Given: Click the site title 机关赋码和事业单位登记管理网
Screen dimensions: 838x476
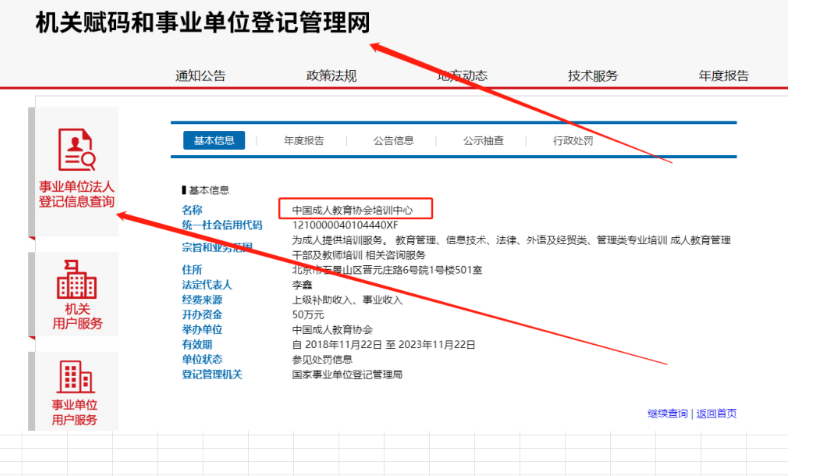Looking at the screenshot, I should 203,22.
